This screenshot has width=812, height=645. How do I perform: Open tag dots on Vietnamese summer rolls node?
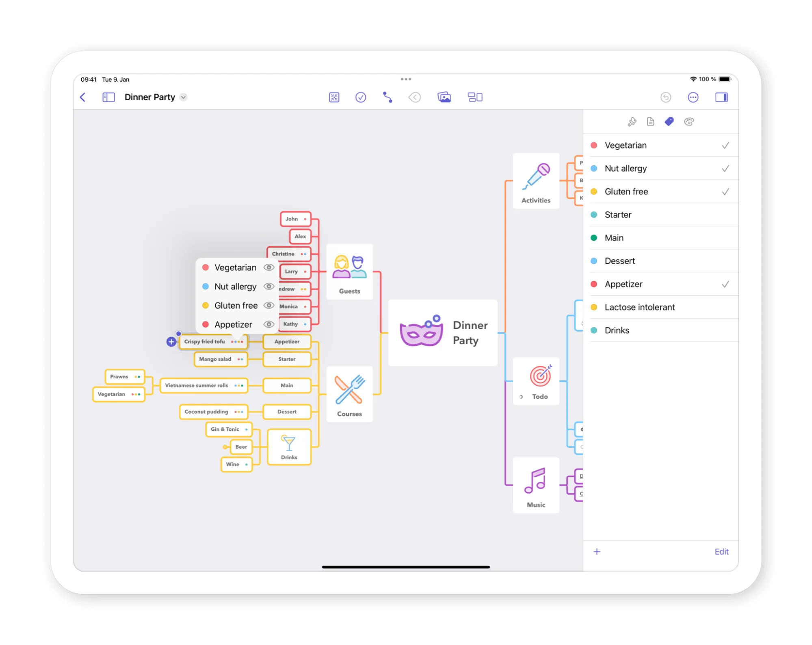(x=239, y=386)
